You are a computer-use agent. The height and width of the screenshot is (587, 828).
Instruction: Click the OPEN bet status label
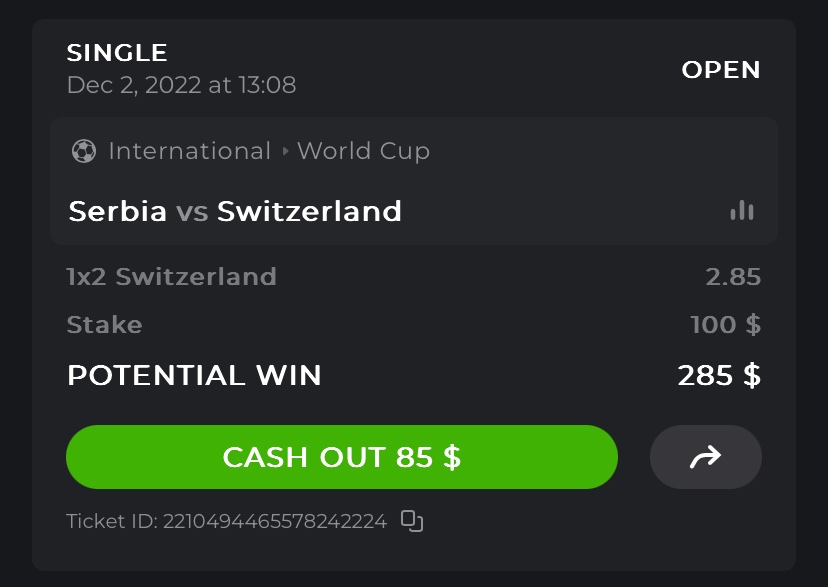pos(721,70)
